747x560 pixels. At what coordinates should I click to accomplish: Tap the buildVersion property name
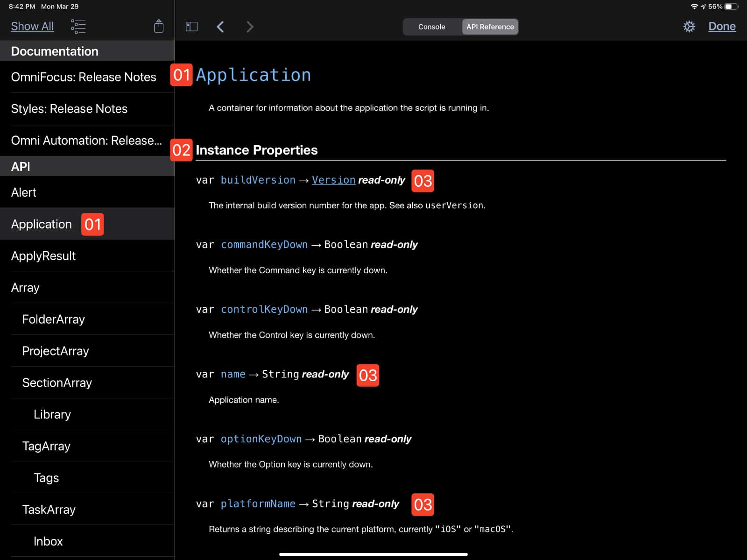click(258, 180)
